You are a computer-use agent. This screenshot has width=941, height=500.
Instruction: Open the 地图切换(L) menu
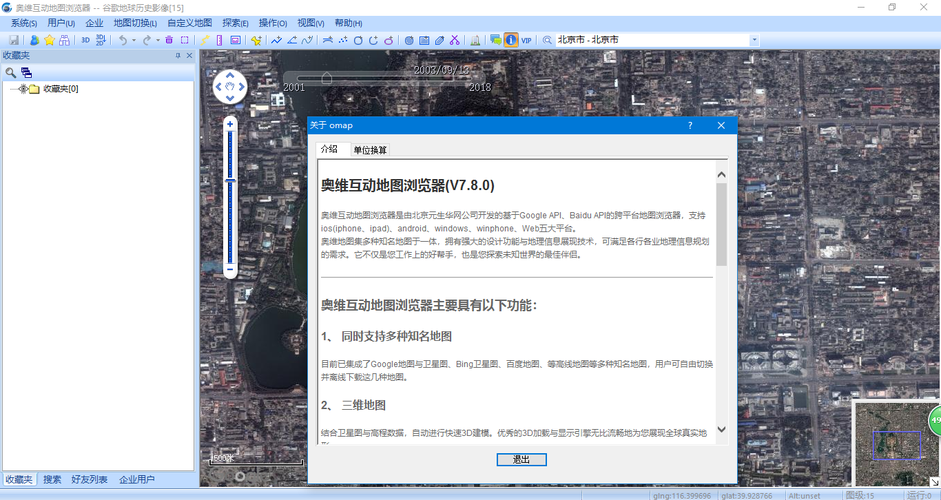point(135,23)
